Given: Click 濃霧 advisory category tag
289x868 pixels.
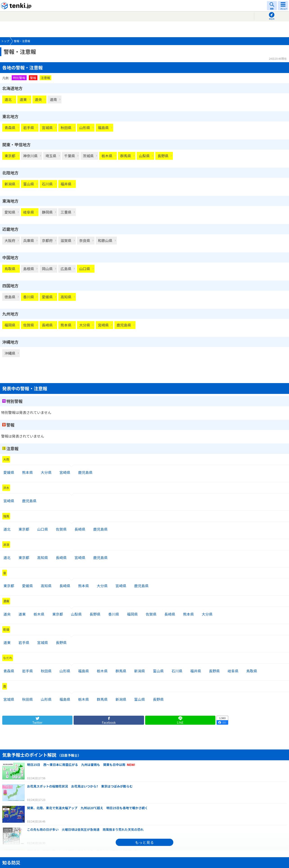Looking at the screenshot, I should (x=6, y=601).
